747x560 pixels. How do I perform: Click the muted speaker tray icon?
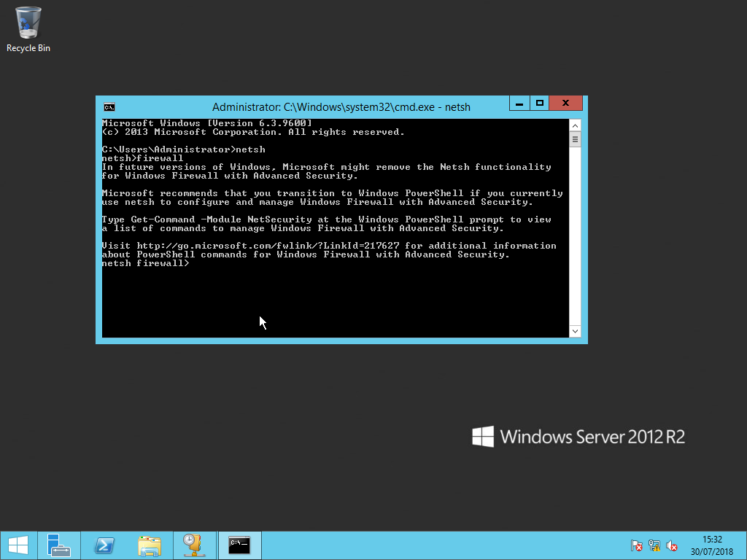click(672, 545)
